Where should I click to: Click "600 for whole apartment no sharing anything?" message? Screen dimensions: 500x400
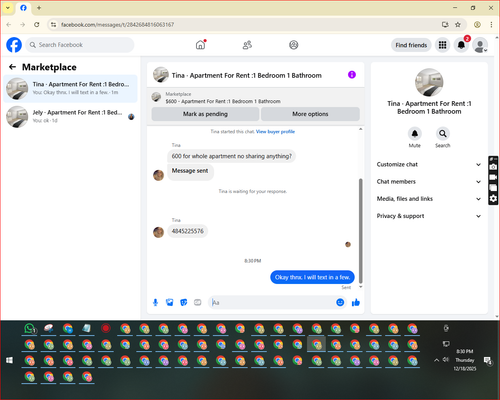[x=231, y=156]
